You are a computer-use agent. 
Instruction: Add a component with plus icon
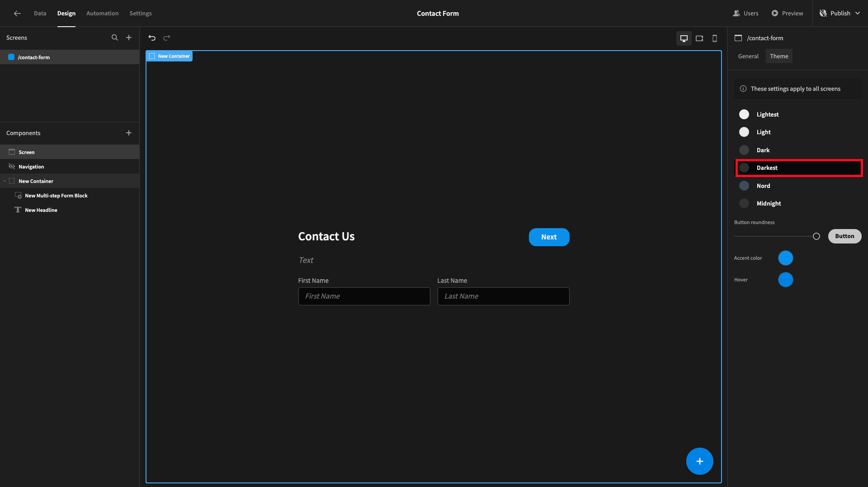129,133
